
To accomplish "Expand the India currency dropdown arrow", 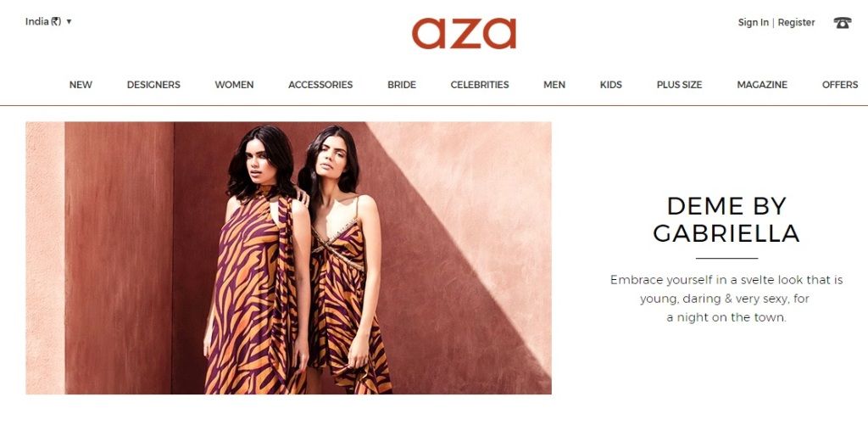I will click(x=69, y=21).
